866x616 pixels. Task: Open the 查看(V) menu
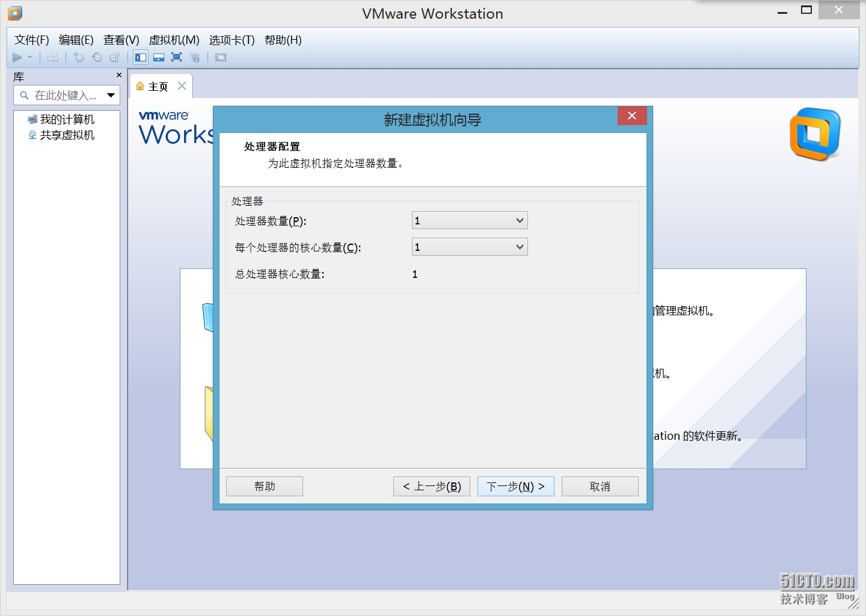(x=121, y=40)
